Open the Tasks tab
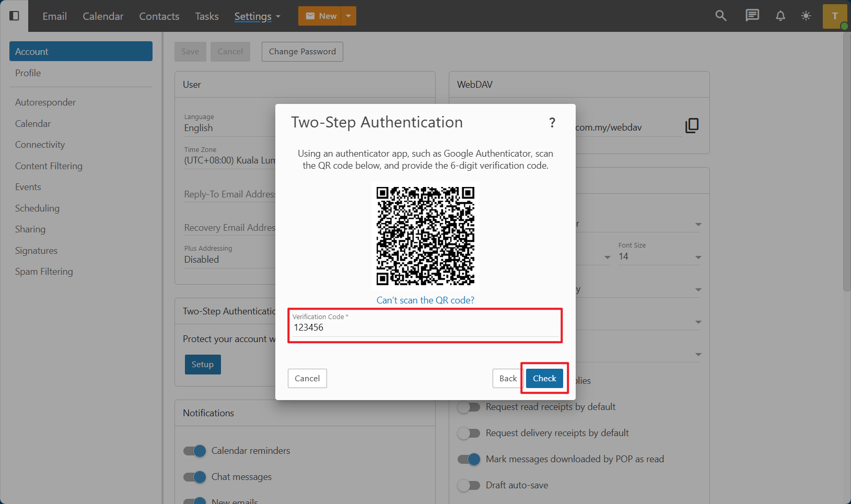Screen dimensions: 851x504 coord(207,16)
